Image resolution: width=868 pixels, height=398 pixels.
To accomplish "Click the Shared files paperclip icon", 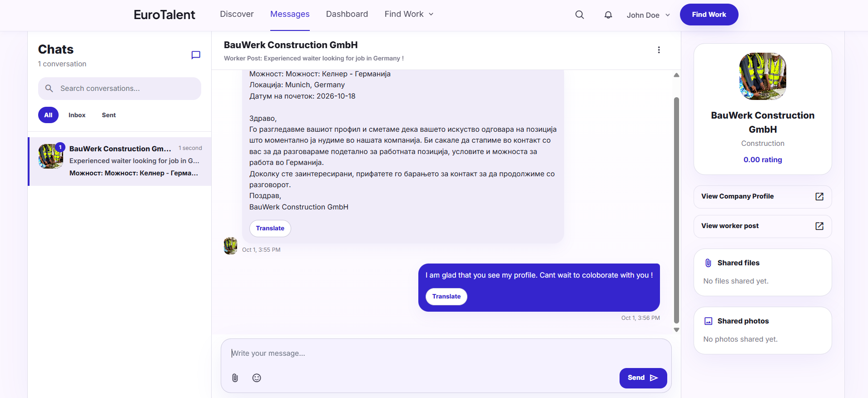I will (x=708, y=263).
